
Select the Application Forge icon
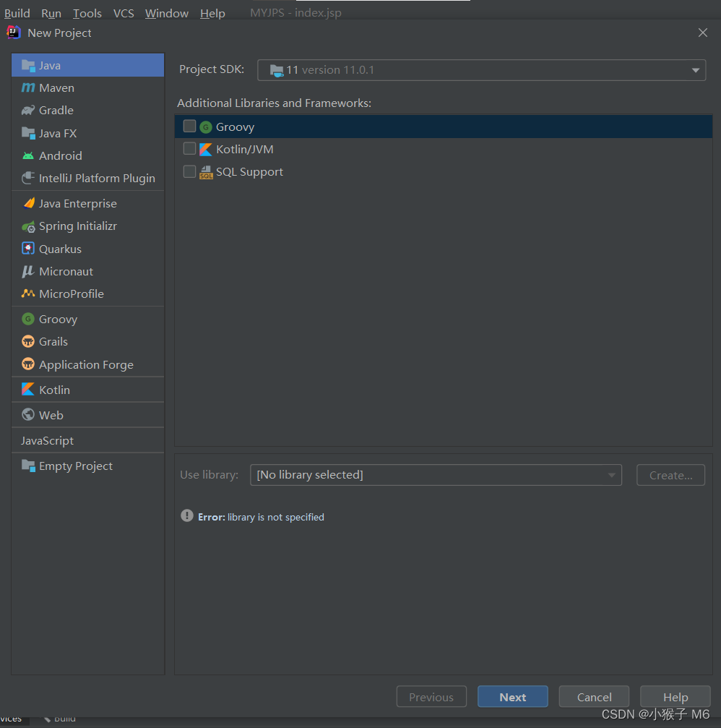pyautogui.click(x=28, y=364)
